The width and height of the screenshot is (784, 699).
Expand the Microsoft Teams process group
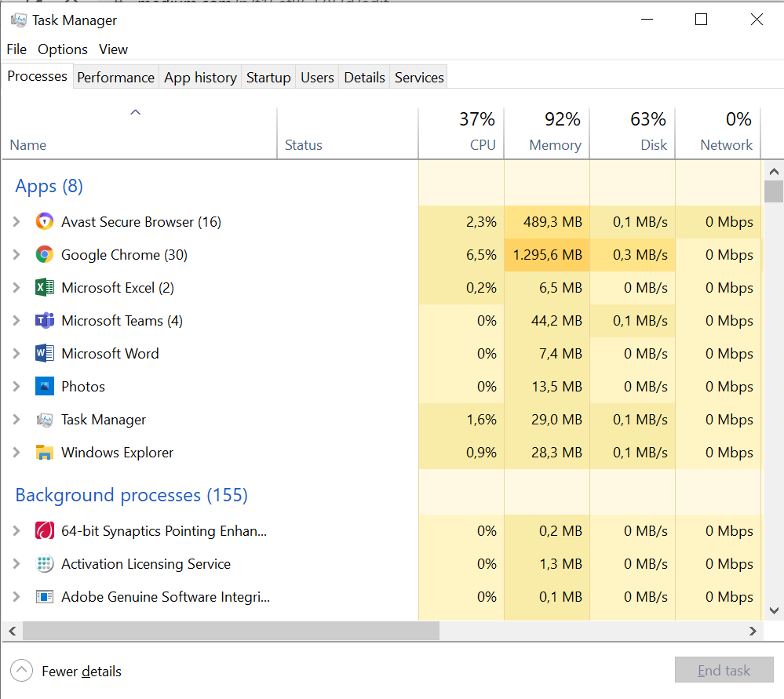16,321
